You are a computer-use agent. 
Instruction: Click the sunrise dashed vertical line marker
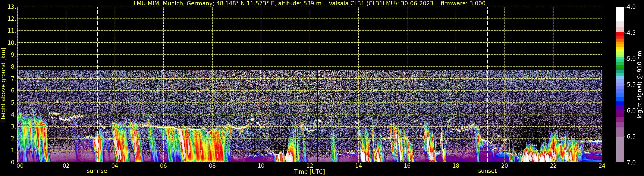(x=97, y=84)
